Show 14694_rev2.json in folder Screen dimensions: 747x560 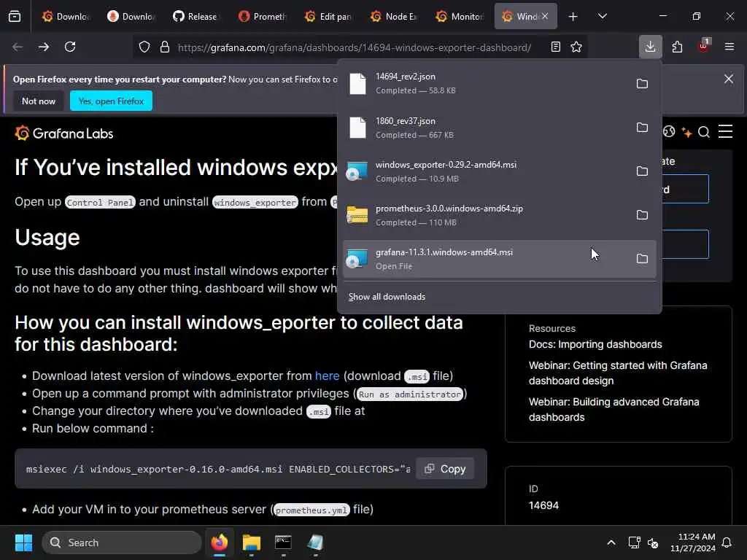pyautogui.click(x=642, y=84)
